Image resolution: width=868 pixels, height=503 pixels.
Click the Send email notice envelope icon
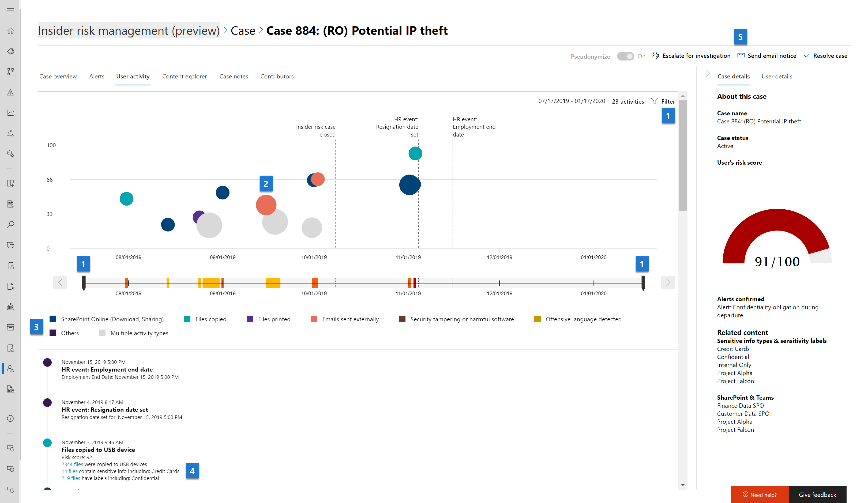coord(741,55)
